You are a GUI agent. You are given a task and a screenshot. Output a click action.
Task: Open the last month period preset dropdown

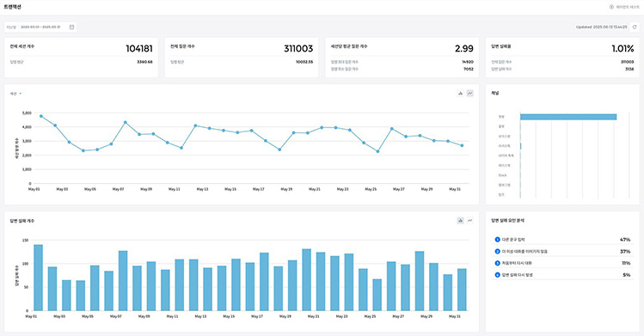(x=11, y=27)
